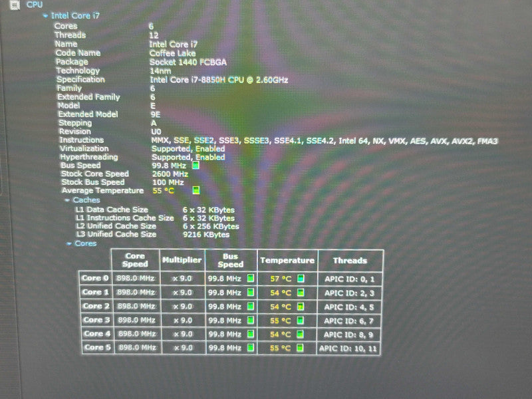The height and width of the screenshot is (399, 532).
Task: Select the Extended Model value 9E
Action: click(156, 114)
